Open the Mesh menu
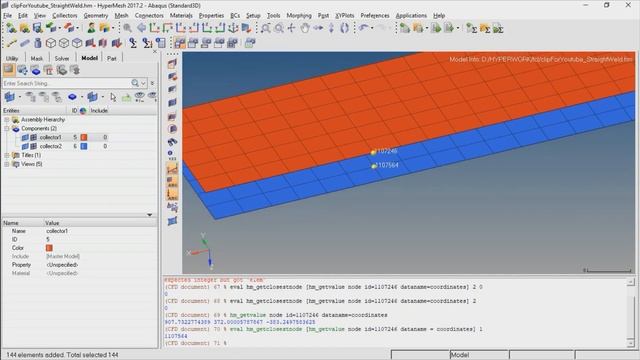Image resolution: width=640 pixels, height=360 pixels. pos(121,16)
